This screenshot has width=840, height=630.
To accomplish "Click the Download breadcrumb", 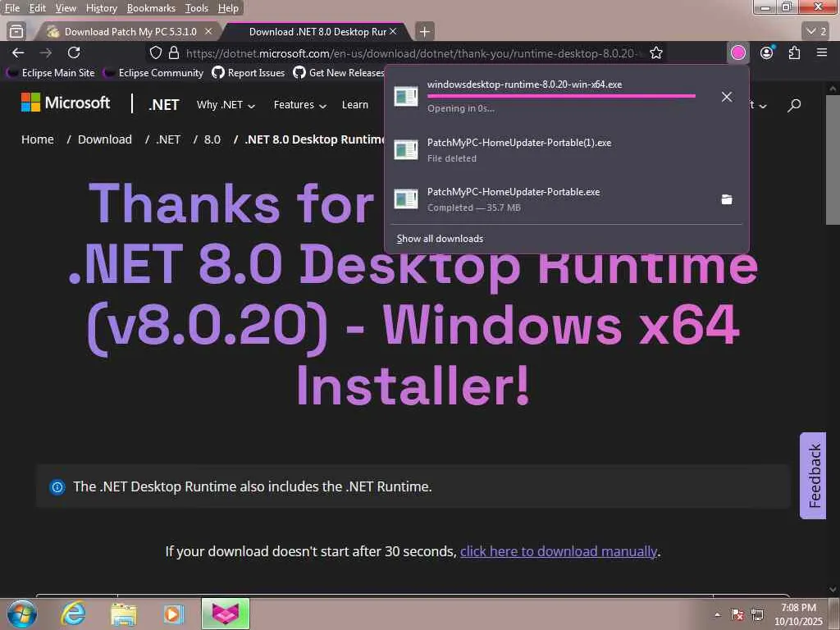I will coord(104,139).
